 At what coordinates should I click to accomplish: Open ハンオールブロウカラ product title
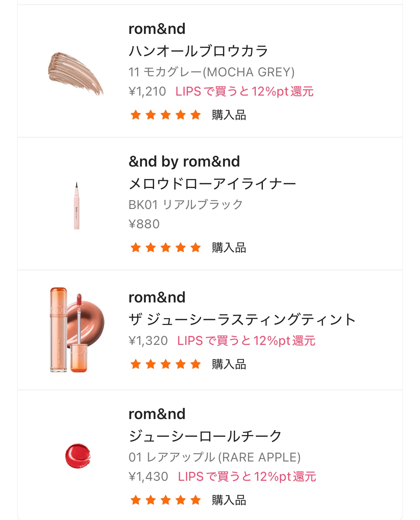(x=198, y=51)
